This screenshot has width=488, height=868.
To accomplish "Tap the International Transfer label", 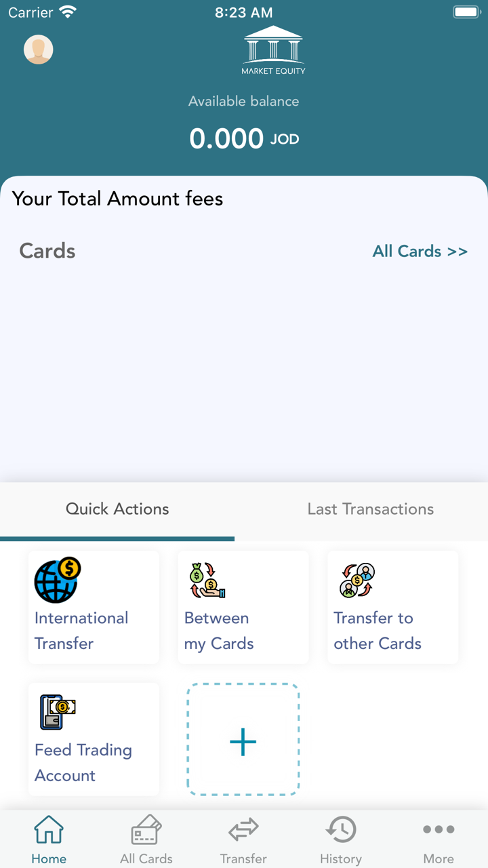I will [81, 631].
